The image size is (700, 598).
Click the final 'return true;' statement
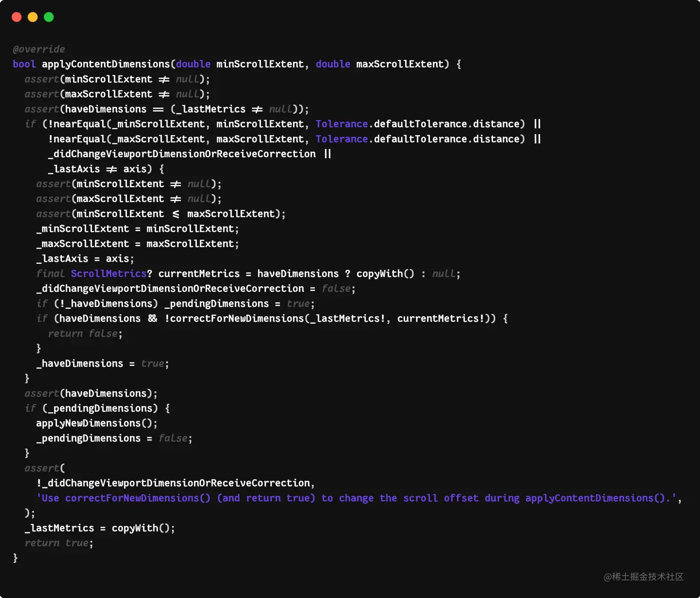click(59, 543)
